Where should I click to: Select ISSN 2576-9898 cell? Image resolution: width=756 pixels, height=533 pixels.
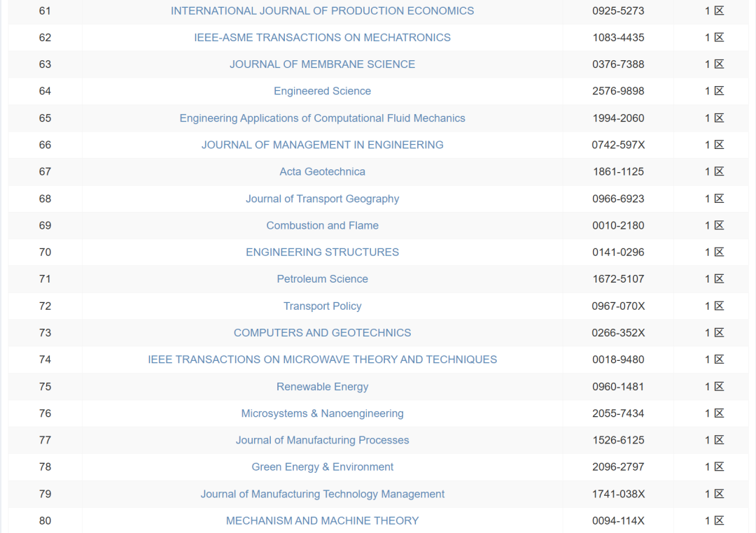pos(618,91)
